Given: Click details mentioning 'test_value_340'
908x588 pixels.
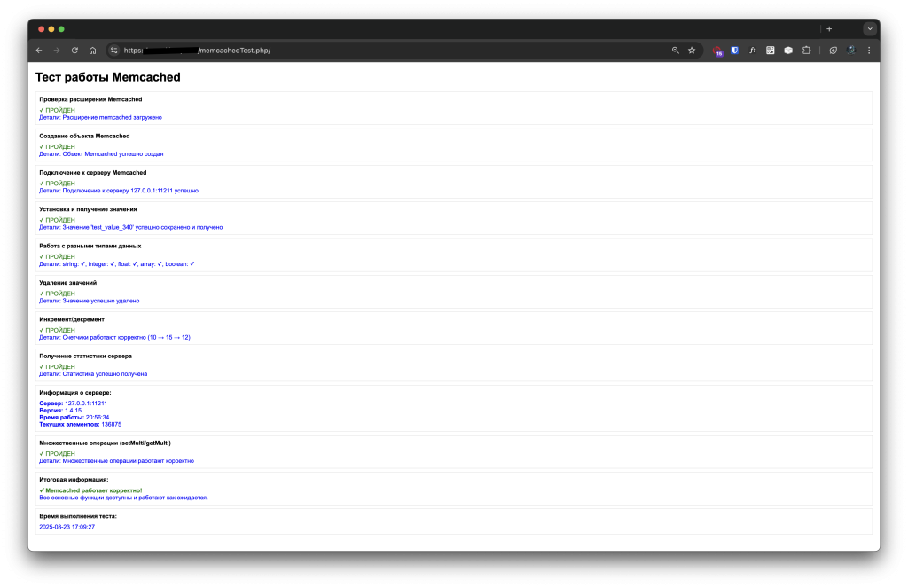Looking at the screenshot, I should click(x=130, y=228).
